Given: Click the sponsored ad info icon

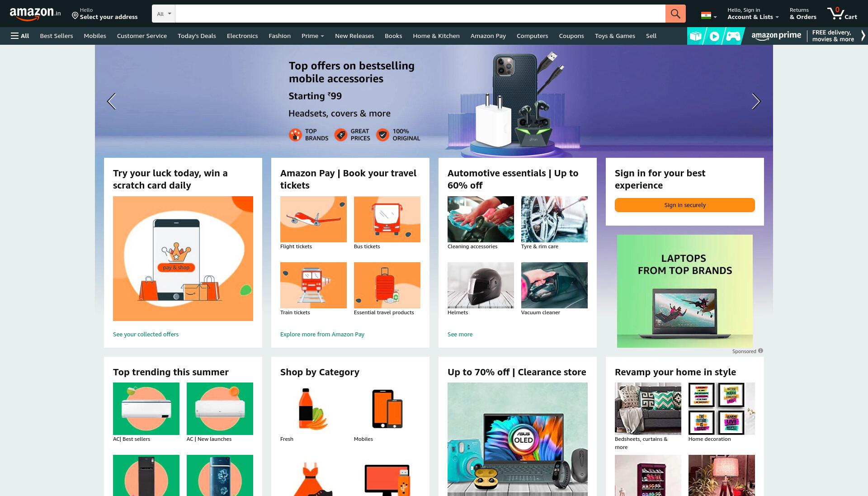Looking at the screenshot, I should tap(760, 351).
